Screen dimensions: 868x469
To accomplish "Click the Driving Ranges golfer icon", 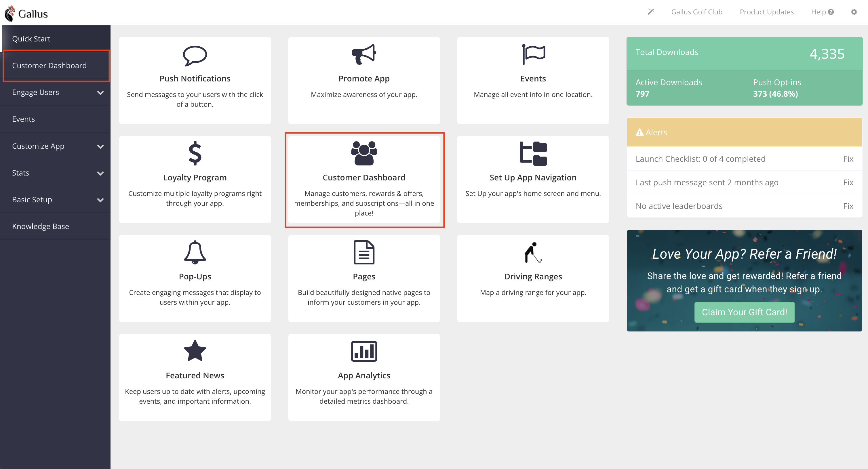I will click(x=533, y=252).
